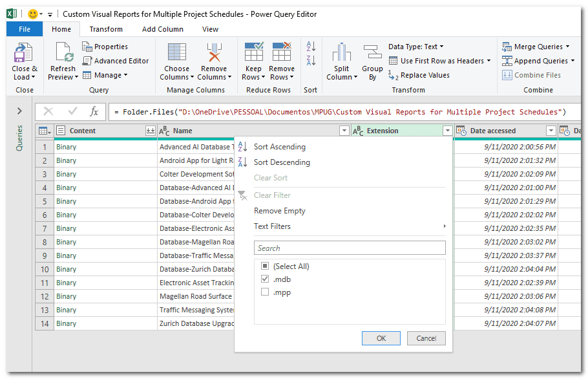
Task: Click Cancel in the filter menu
Action: 426,338
